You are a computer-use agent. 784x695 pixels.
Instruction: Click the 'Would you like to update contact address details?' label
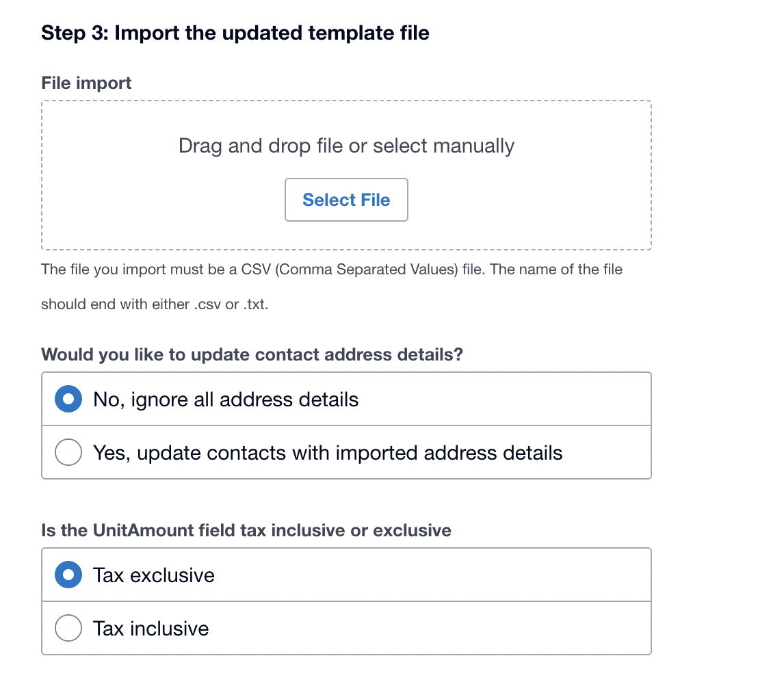point(251,355)
